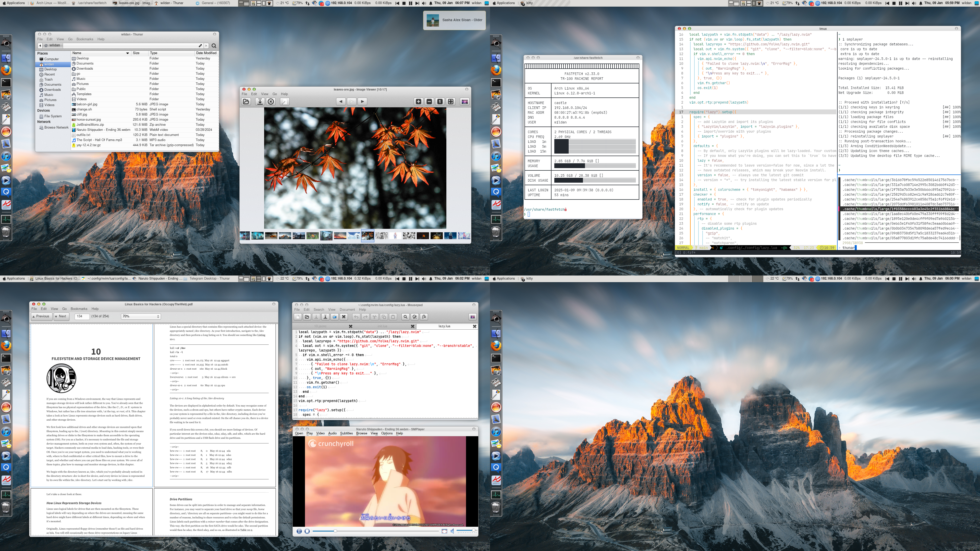980x551 pixels.
Task: Open the 70% zoom dropdown in PDF viewer
Action: pyautogui.click(x=141, y=316)
